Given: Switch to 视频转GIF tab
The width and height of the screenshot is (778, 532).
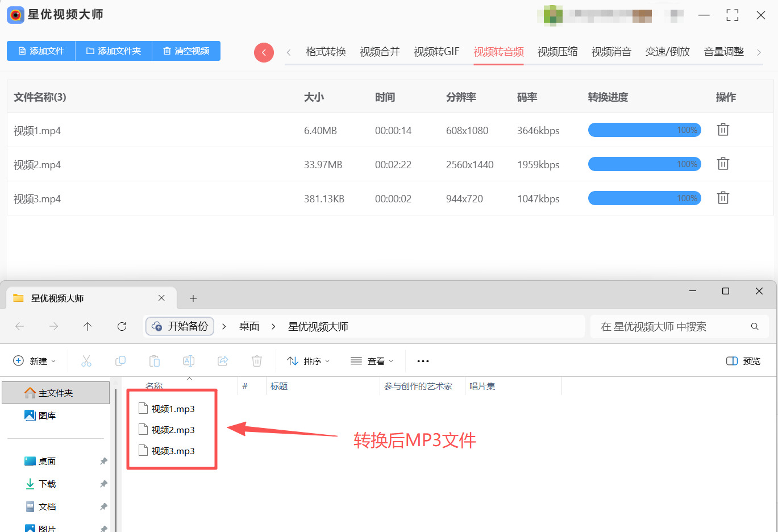Looking at the screenshot, I should point(436,52).
